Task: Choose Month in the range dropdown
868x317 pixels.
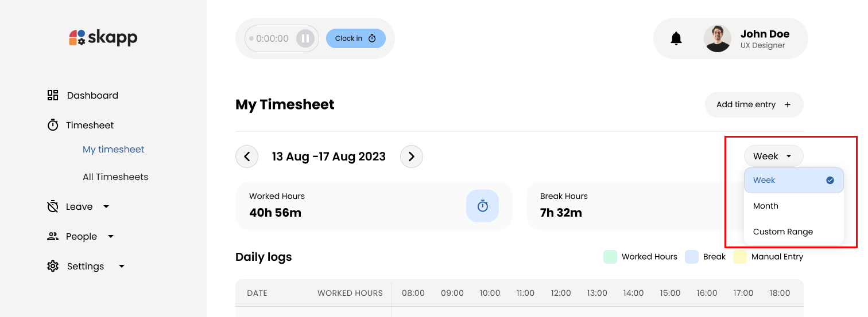Action: point(794,206)
